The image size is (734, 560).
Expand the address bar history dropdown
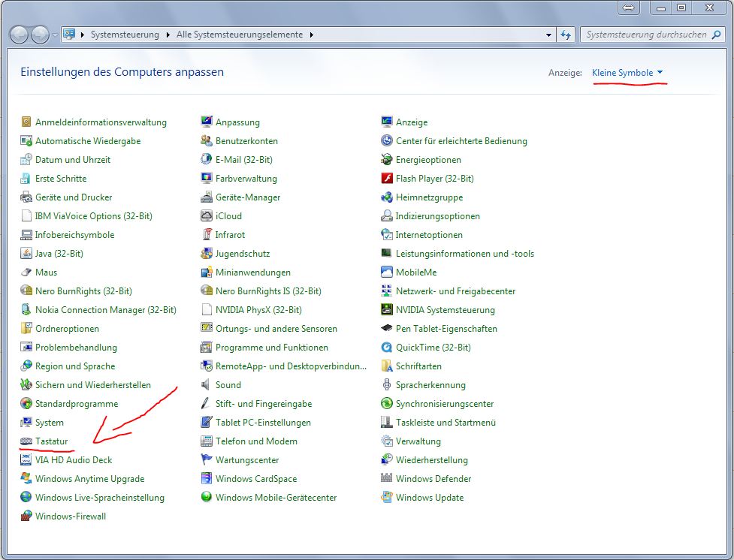pos(548,35)
